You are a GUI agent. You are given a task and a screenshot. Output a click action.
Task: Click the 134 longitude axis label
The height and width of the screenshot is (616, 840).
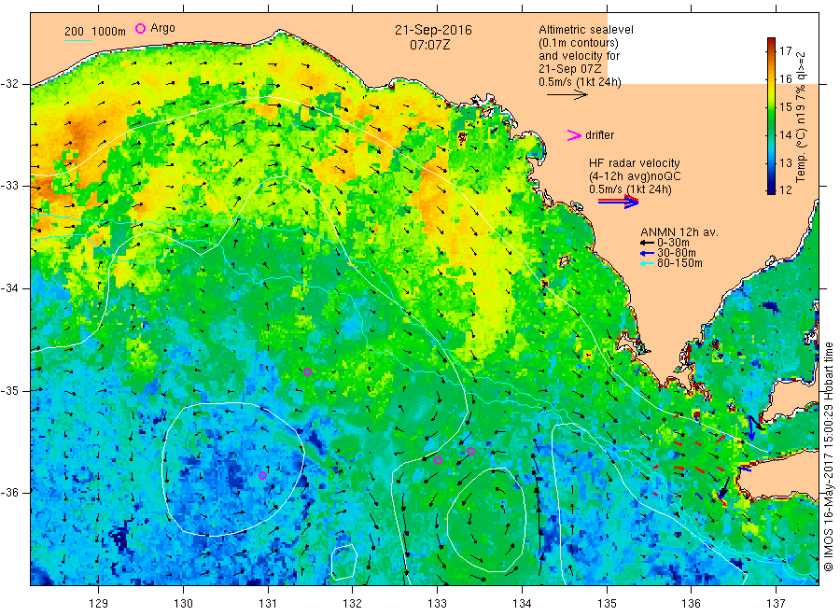[x=522, y=604]
